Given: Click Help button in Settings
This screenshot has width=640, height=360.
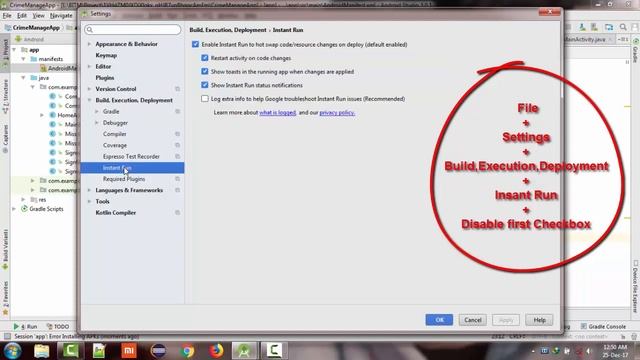Looking at the screenshot, I should 539,320.
